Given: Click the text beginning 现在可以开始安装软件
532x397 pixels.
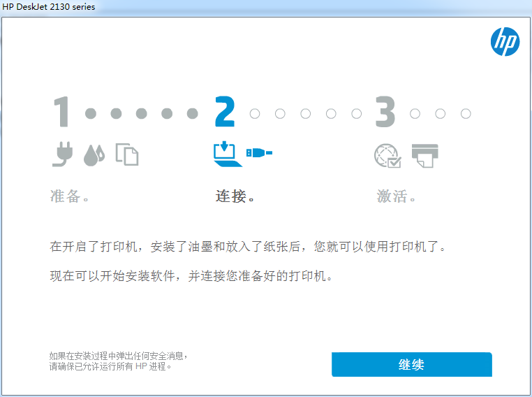Looking at the screenshot, I should point(191,276).
